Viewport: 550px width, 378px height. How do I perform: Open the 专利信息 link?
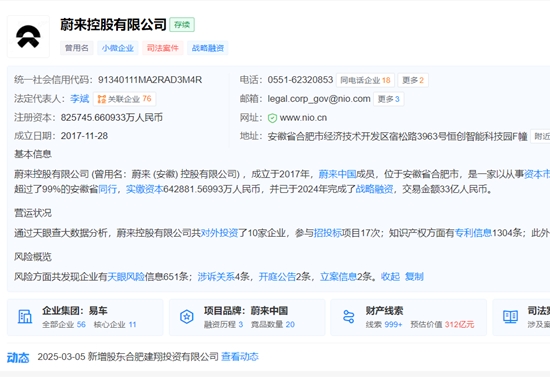pyautogui.click(x=473, y=233)
